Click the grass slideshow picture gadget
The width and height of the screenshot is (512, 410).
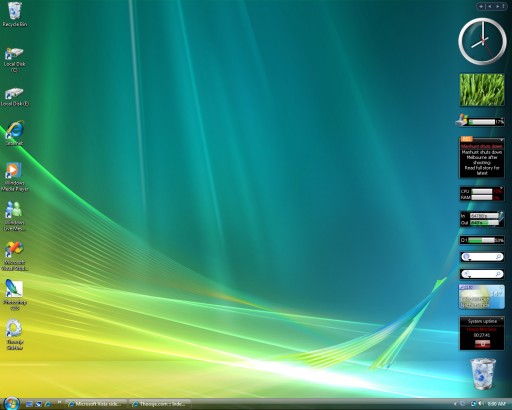pos(482,90)
